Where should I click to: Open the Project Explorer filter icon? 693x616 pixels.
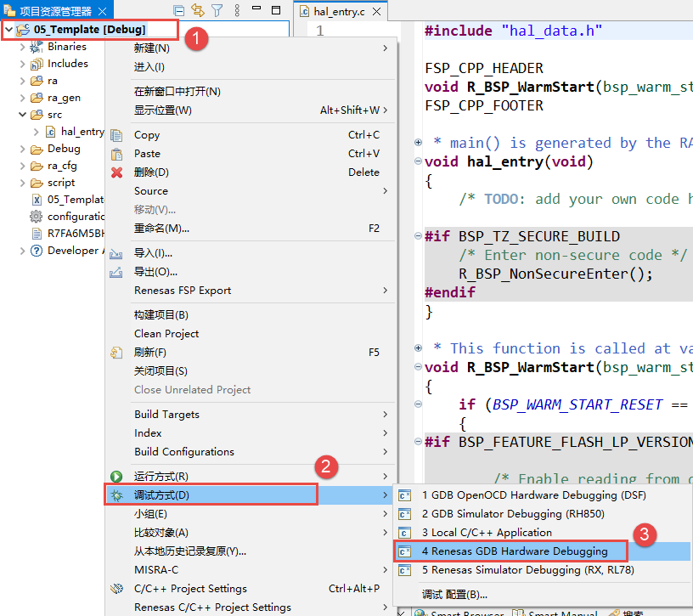[217, 9]
